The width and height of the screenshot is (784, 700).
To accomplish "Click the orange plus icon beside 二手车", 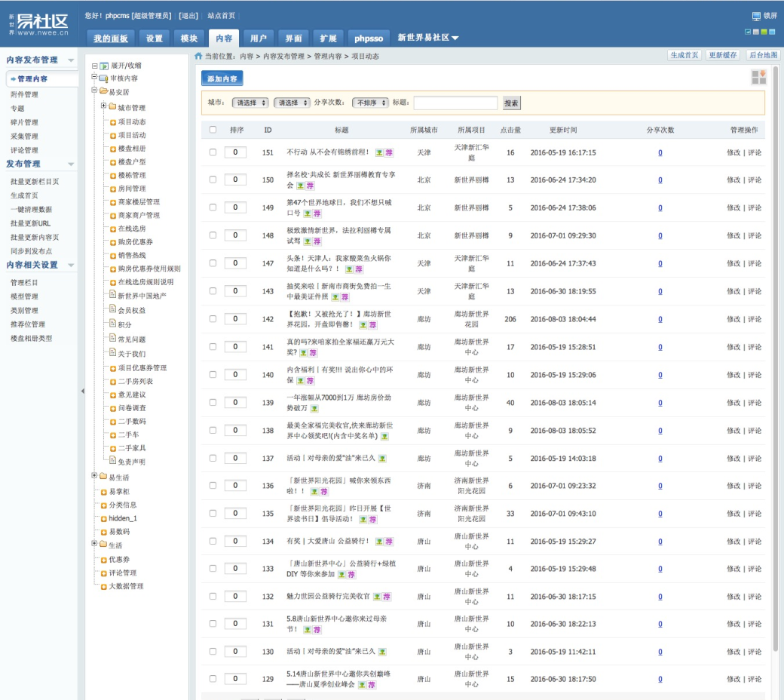I will click(113, 434).
